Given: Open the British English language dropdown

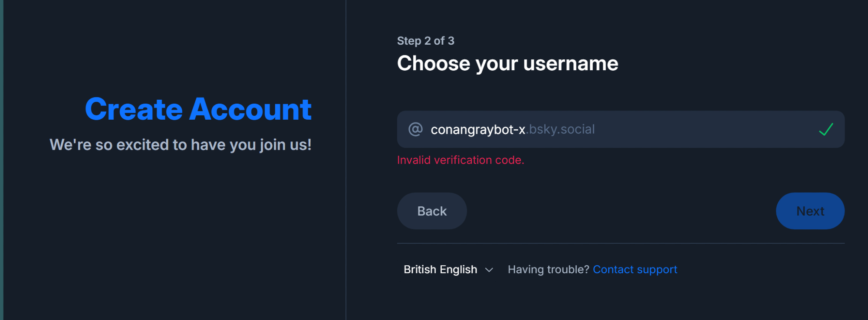Looking at the screenshot, I should (441, 270).
